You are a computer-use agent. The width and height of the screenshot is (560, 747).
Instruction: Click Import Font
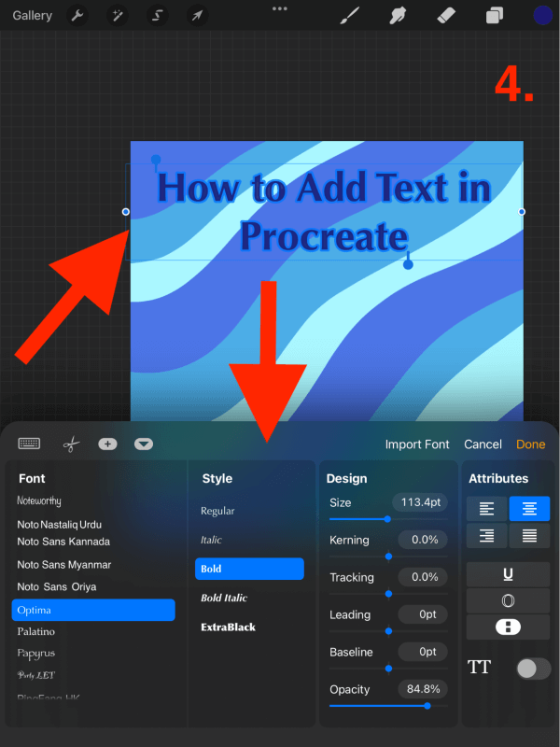coord(417,444)
